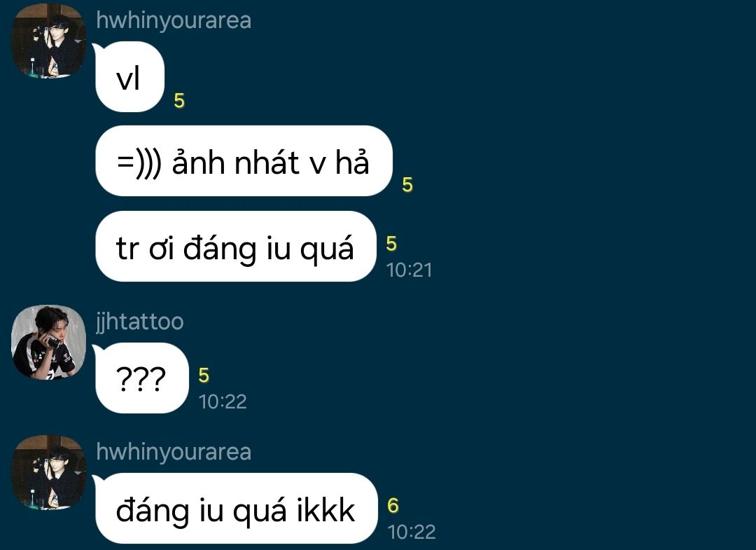
Task: Click the top hwhinyourarea username label
Action: (174, 20)
